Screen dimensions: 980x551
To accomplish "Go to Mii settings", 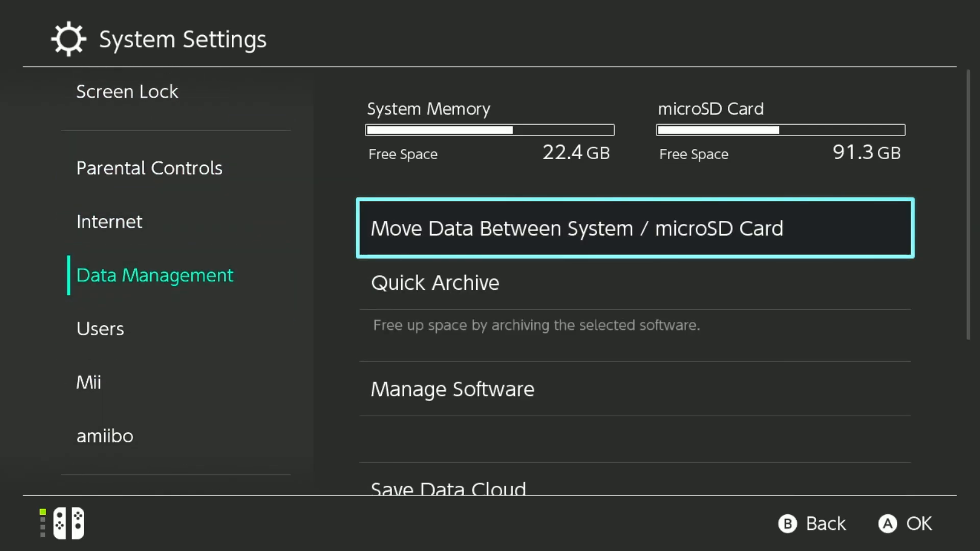I will pos(89,383).
